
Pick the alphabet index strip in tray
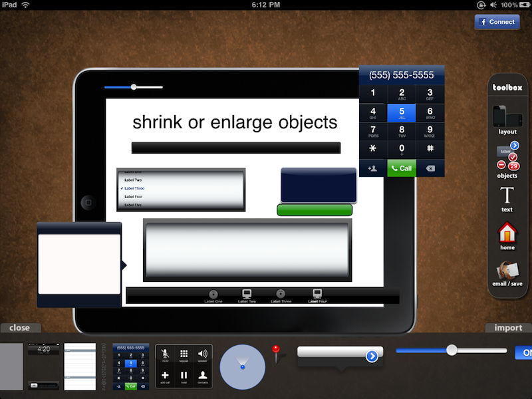104,366
